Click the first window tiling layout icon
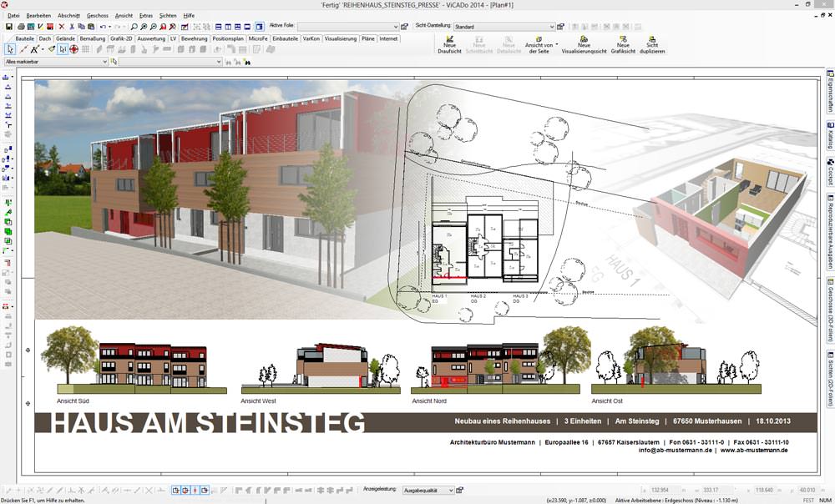This screenshot has height=504, width=835. click(x=218, y=27)
